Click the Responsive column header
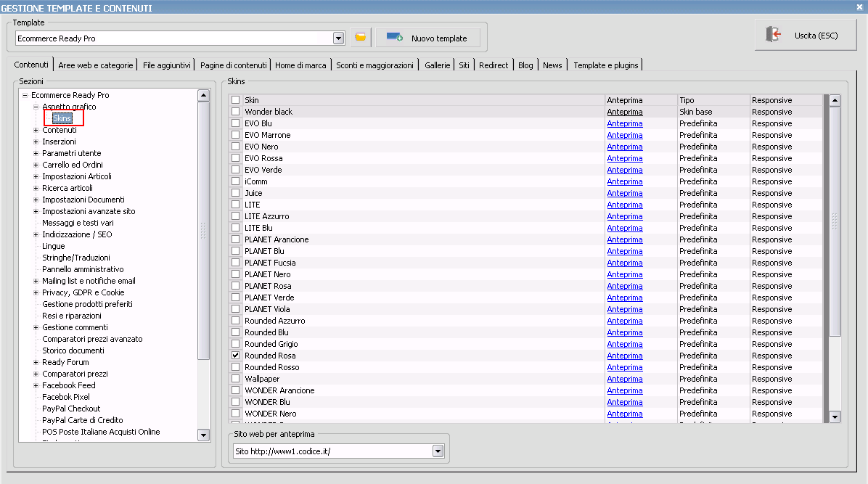This screenshot has height=484, width=868. click(x=787, y=100)
